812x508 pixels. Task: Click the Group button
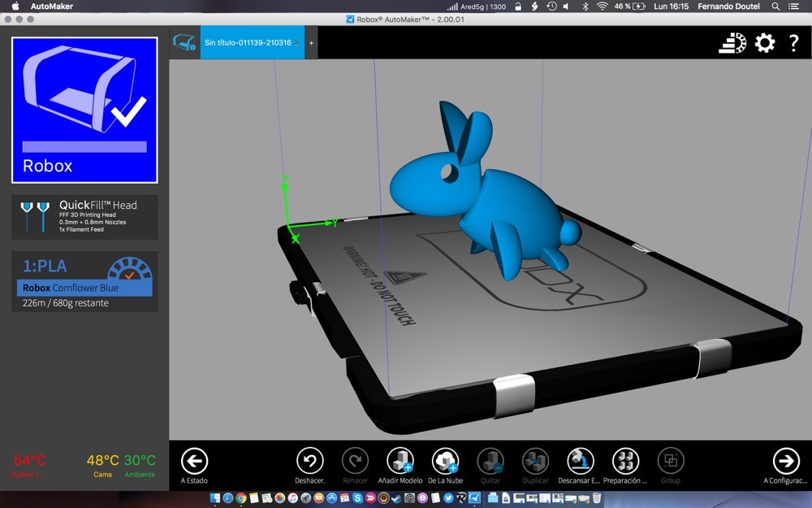(x=671, y=461)
